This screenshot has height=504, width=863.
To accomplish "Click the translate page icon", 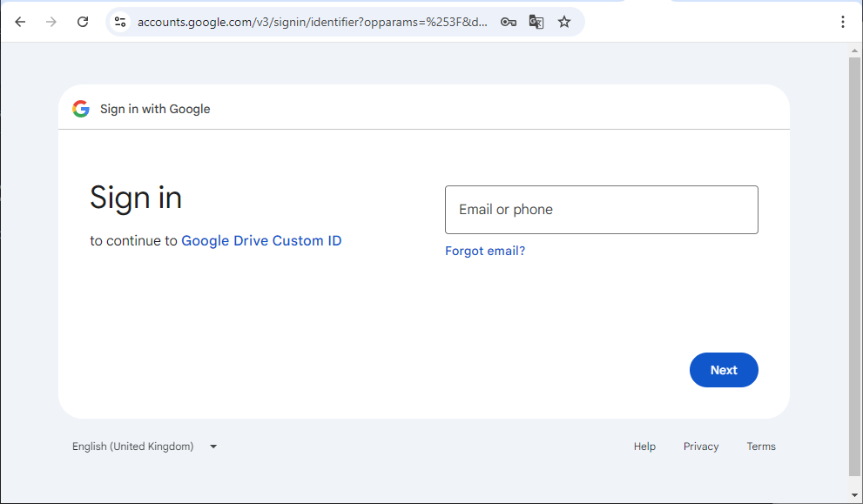I will coord(536,22).
